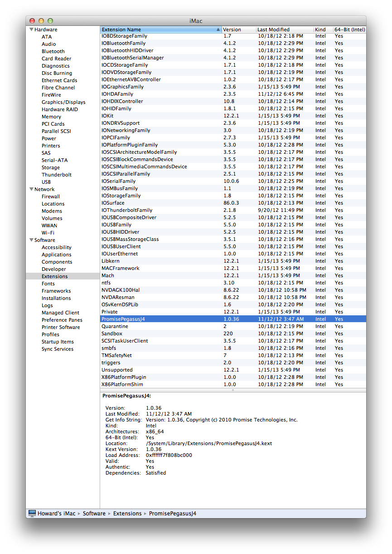Select USB in sidebar

tap(46, 182)
